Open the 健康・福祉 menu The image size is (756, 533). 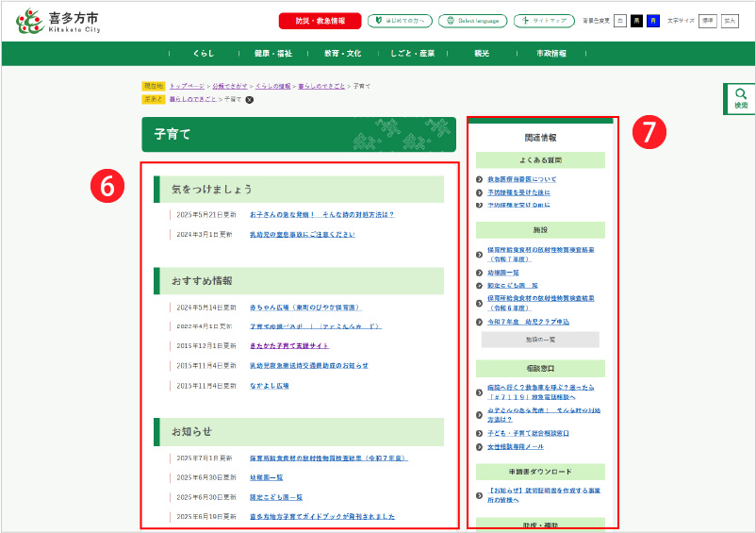click(272, 54)
